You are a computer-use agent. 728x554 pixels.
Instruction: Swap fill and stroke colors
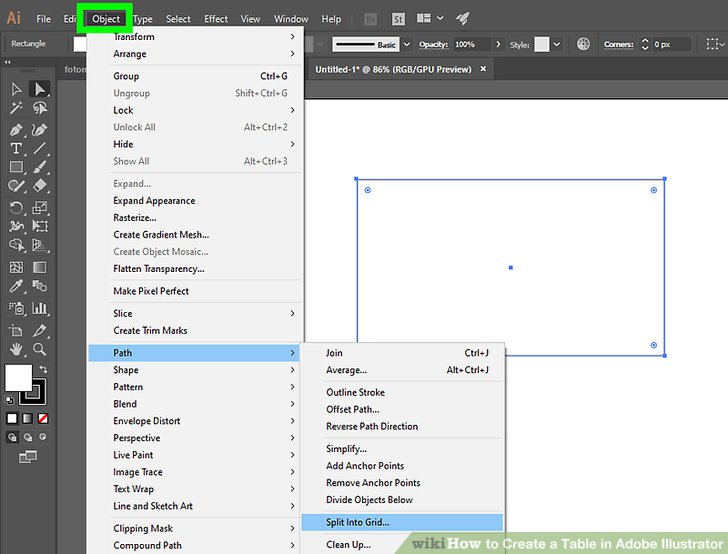(x=43, y=368)
